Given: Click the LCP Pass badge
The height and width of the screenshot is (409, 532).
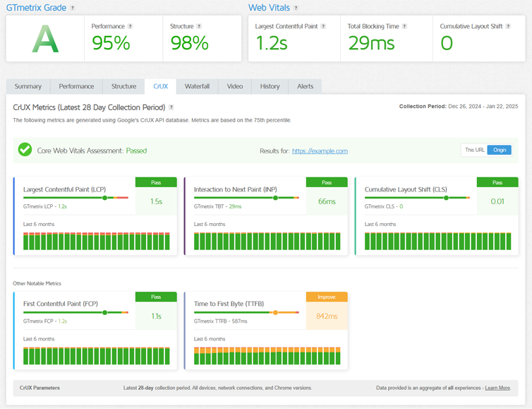Looking at the screenshot, I should [x=156, y=182].
